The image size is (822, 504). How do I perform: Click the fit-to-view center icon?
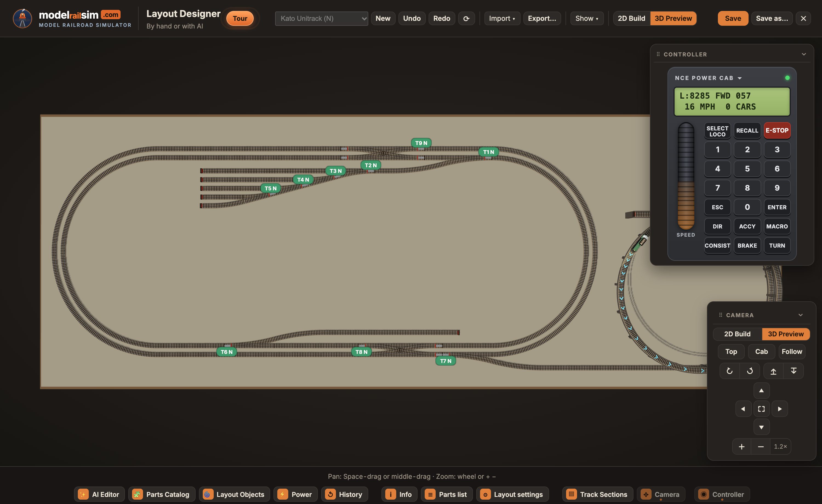(x=761, y=409)
